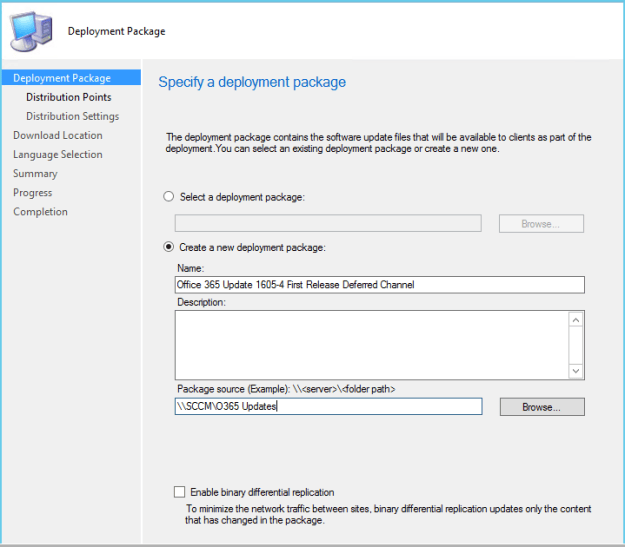Click the 'Deployment Package' title text
Screen dimensions: 625x547
pyautogui.click(x=116, y=31)
